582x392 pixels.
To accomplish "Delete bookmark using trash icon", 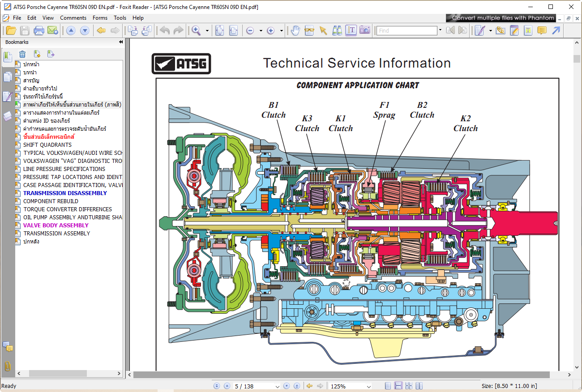I will tap(22, 54).
